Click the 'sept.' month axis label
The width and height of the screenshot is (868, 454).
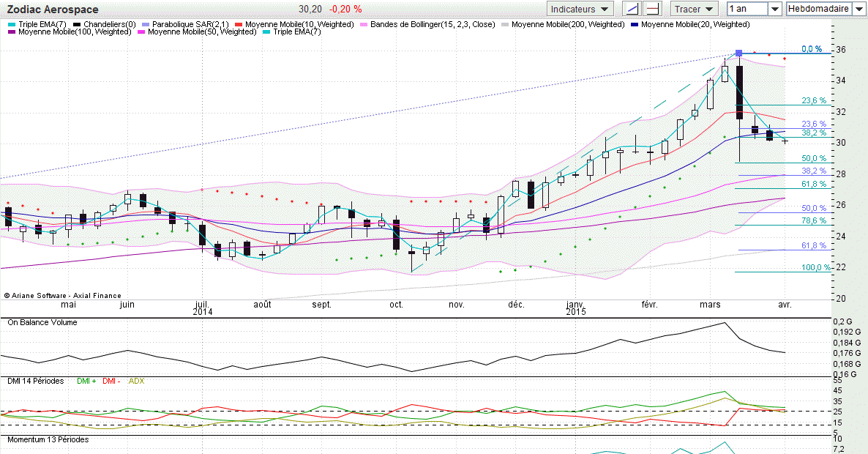point(321,305)
